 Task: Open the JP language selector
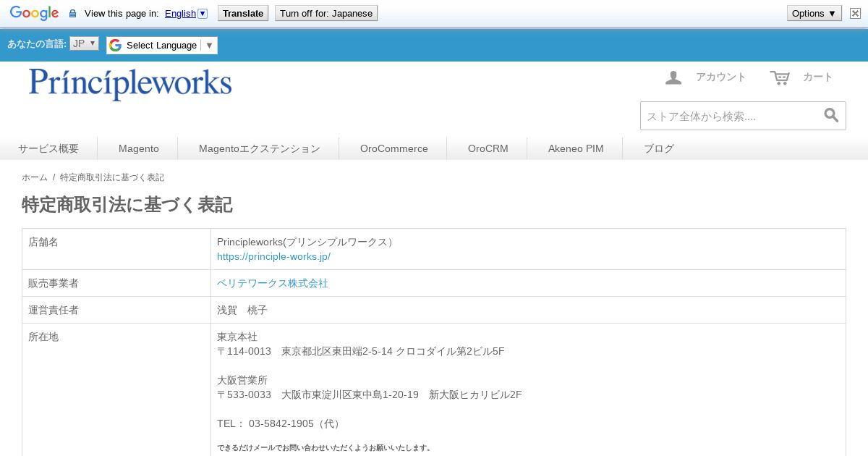tap(84, 43)
